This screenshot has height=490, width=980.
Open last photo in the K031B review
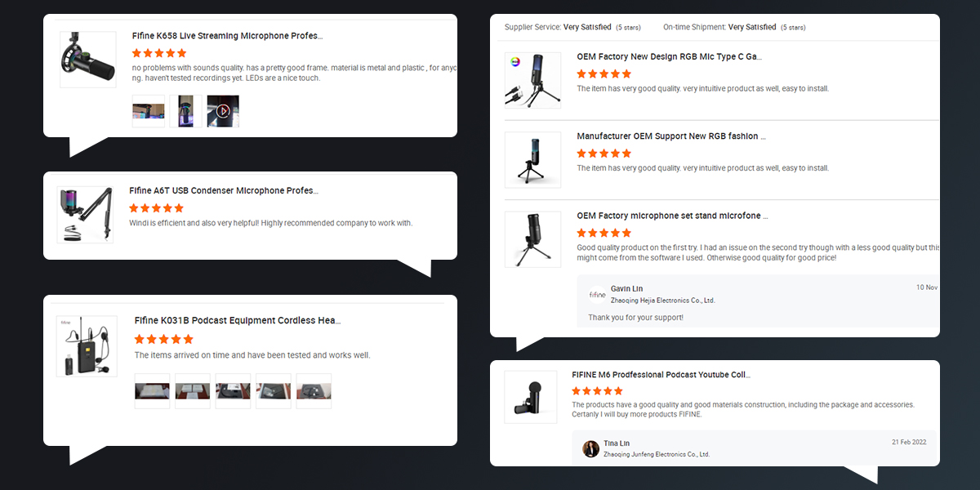pyautogui.click(x=314, y=390)
